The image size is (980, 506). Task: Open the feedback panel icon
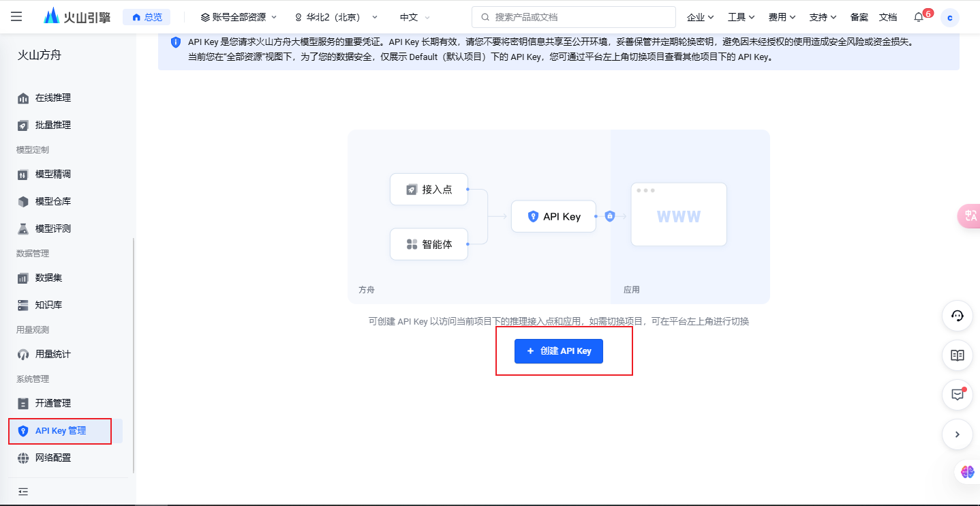click(x=957, y=395)
